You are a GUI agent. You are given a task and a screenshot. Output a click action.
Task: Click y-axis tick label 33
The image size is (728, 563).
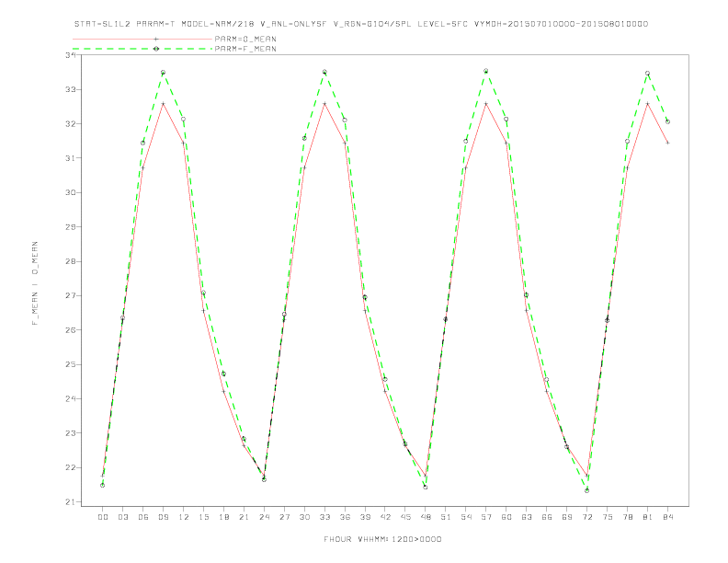tap(71, 89)
